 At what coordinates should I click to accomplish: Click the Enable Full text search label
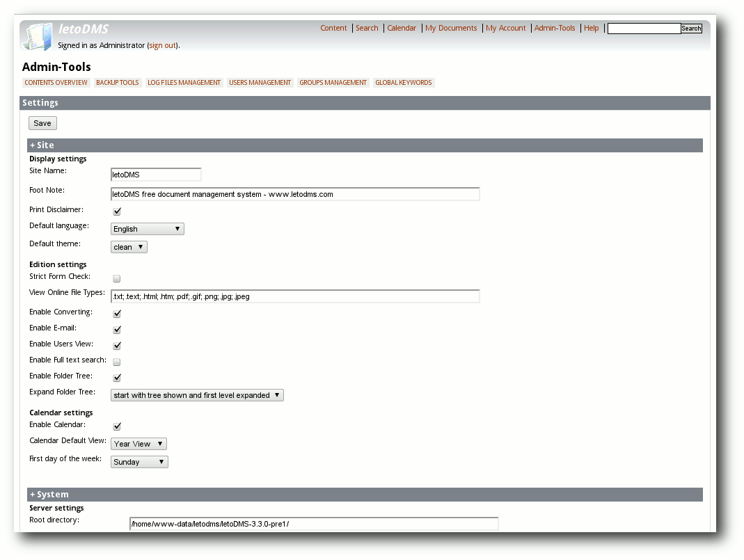click(x=68, y=360)
